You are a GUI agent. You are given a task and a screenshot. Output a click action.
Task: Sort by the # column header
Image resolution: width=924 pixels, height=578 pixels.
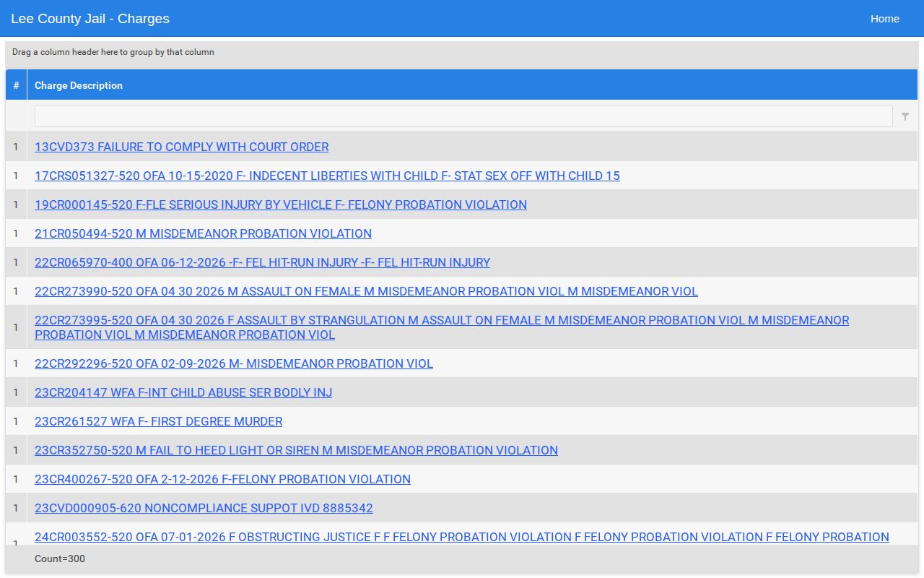(x=16, y=85)
